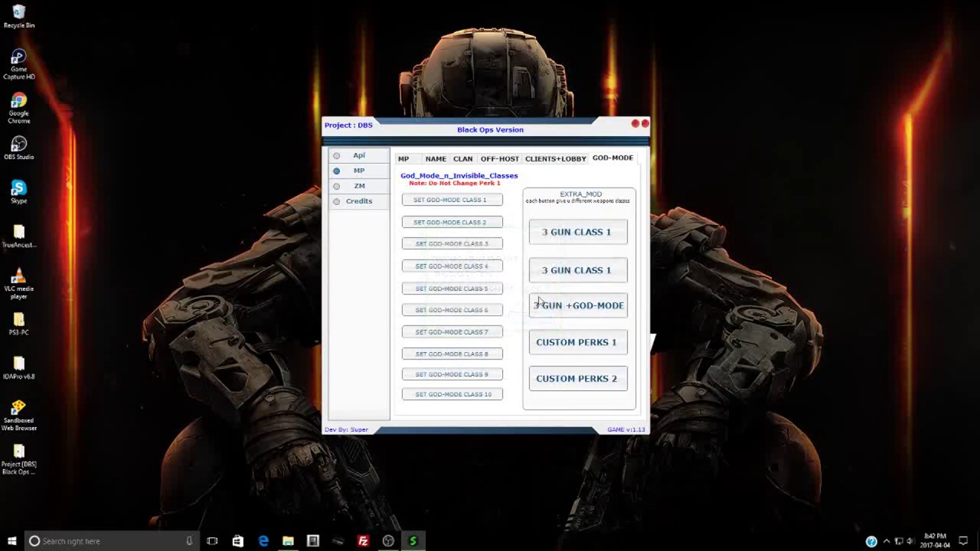The width and height of the screenshot is (980, 551).
Task: Select the Credits radio option
Action: click(x=336, y=201)
